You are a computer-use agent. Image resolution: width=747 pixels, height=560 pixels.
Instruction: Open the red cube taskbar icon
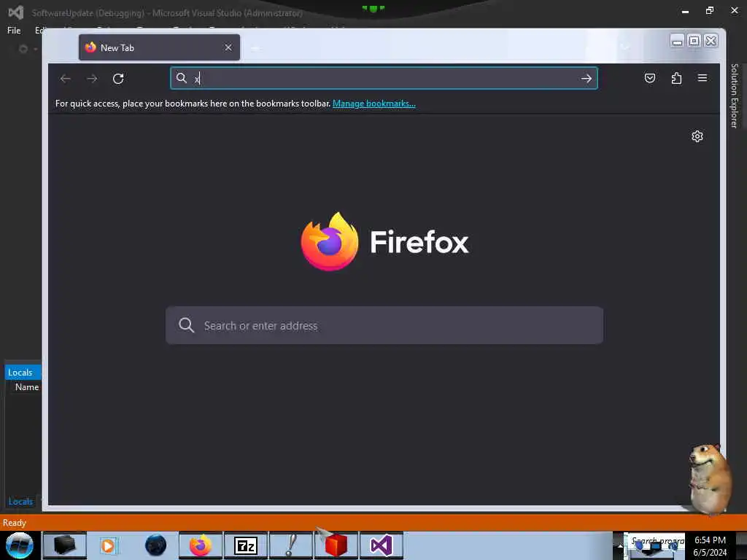(336, 545)
